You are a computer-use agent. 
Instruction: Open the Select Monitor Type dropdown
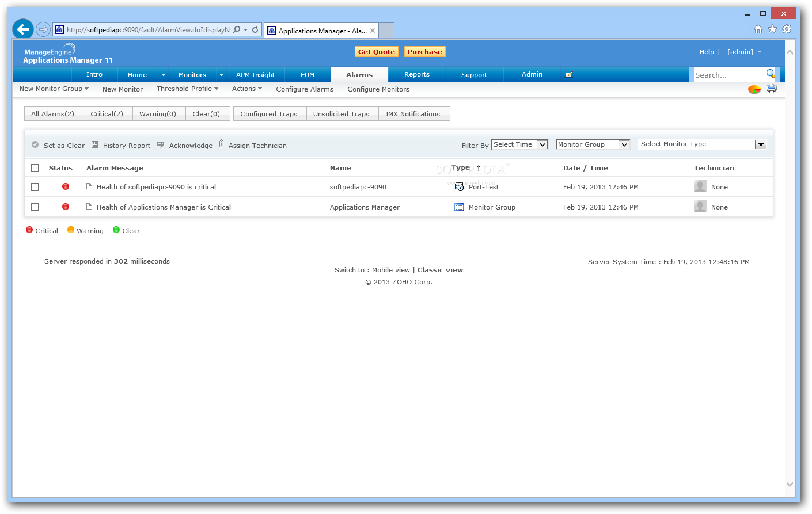coord(702,144)
